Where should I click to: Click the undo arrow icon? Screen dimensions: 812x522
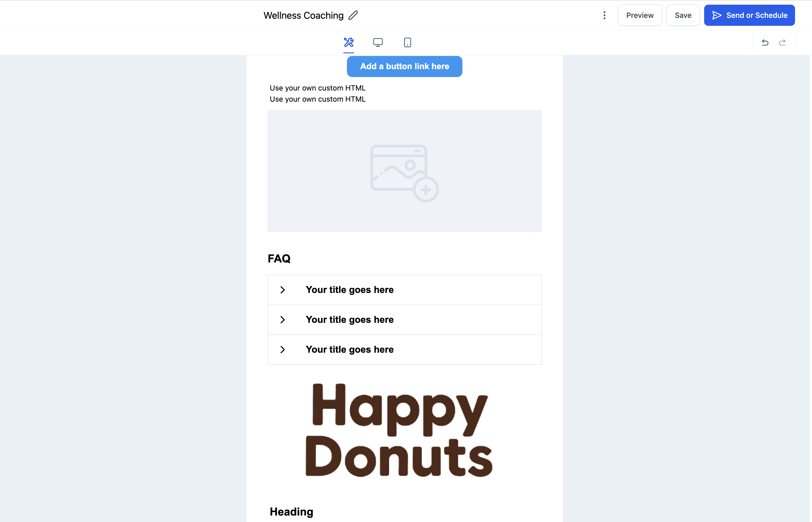coord(765,42)
